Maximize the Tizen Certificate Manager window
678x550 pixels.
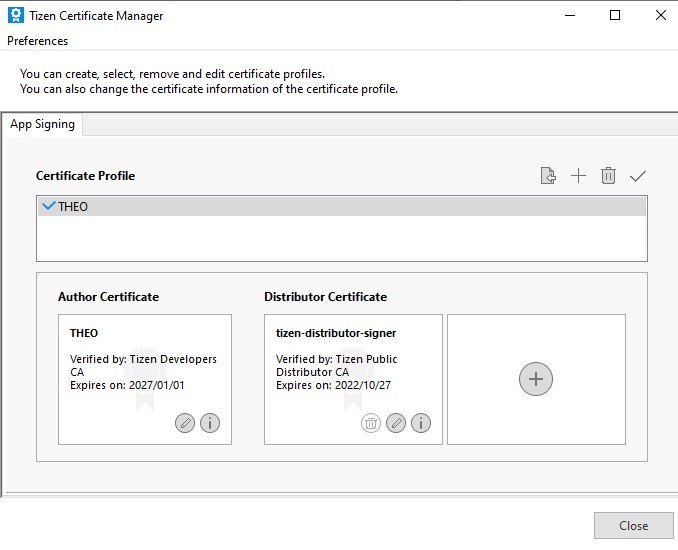click(615, 16)
